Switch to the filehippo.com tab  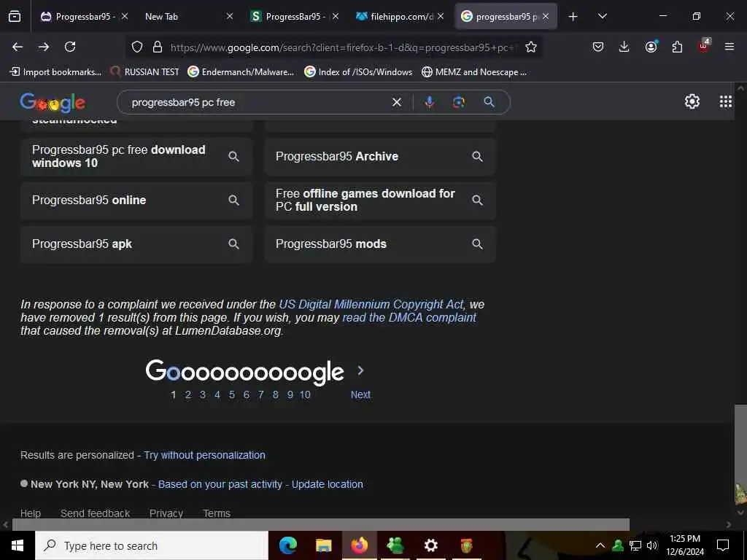tap(395, 17)
